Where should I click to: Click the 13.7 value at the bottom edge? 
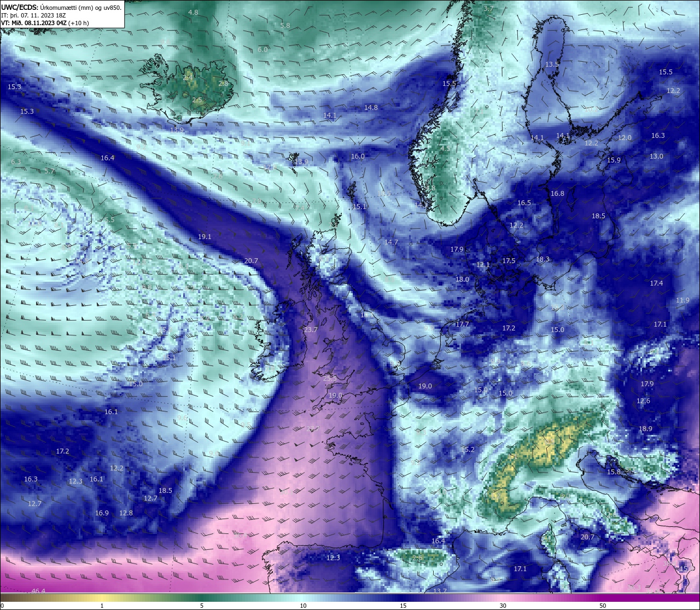(x=440, y=591)
